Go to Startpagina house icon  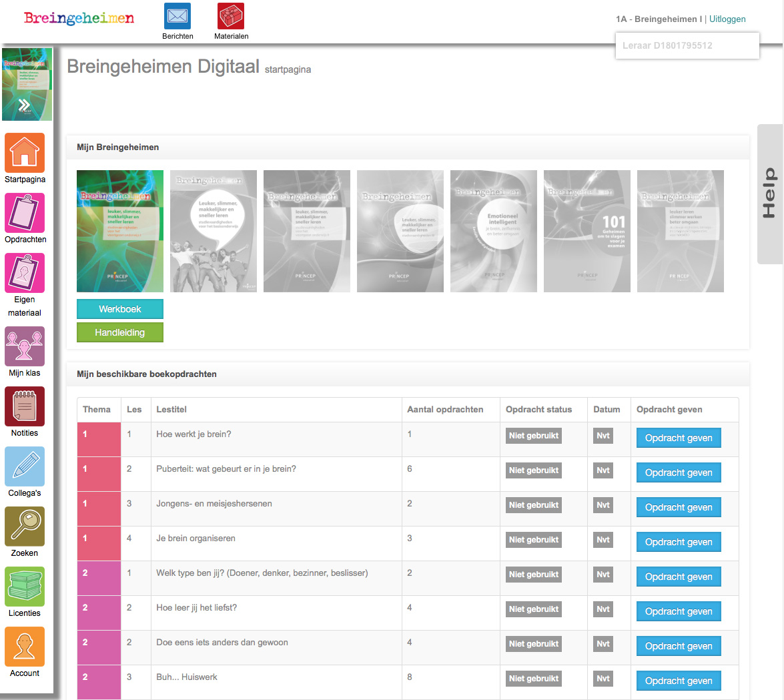point(25,153)
